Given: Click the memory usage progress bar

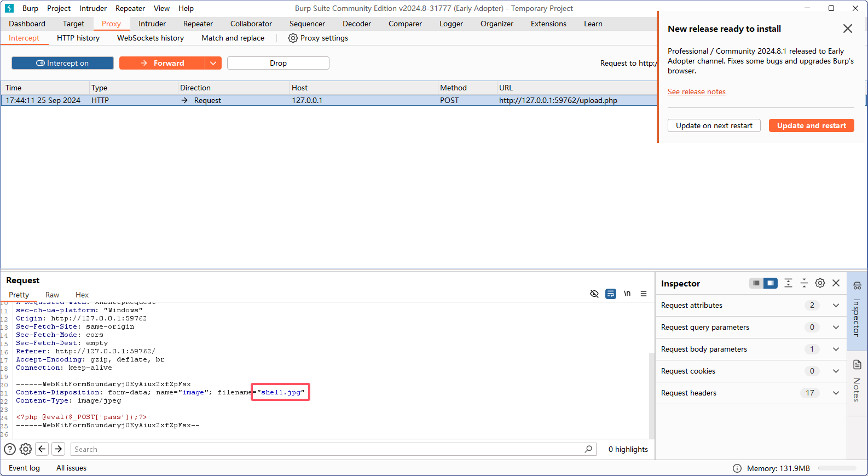Looking at the screenshot, I should 837,468.
